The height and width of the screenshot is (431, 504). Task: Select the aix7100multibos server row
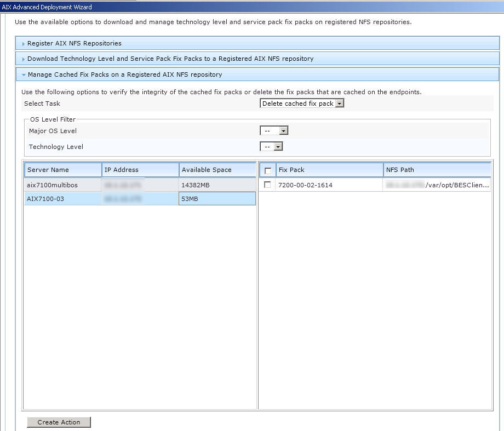pyautogui.click(x=140, y=185)
